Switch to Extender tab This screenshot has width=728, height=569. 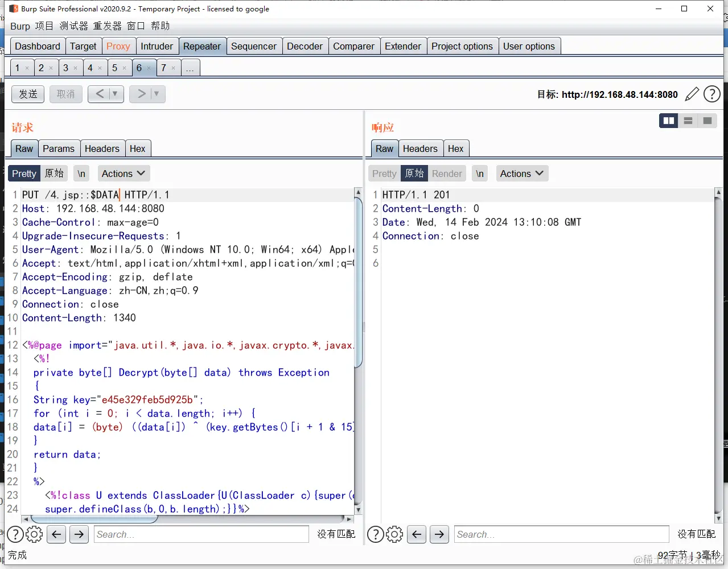coord(403,46)
